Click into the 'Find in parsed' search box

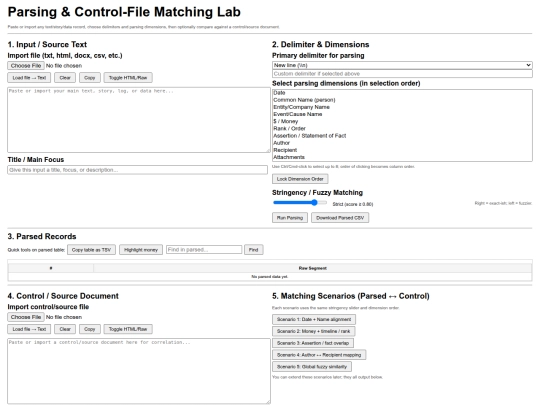(204, 250)
